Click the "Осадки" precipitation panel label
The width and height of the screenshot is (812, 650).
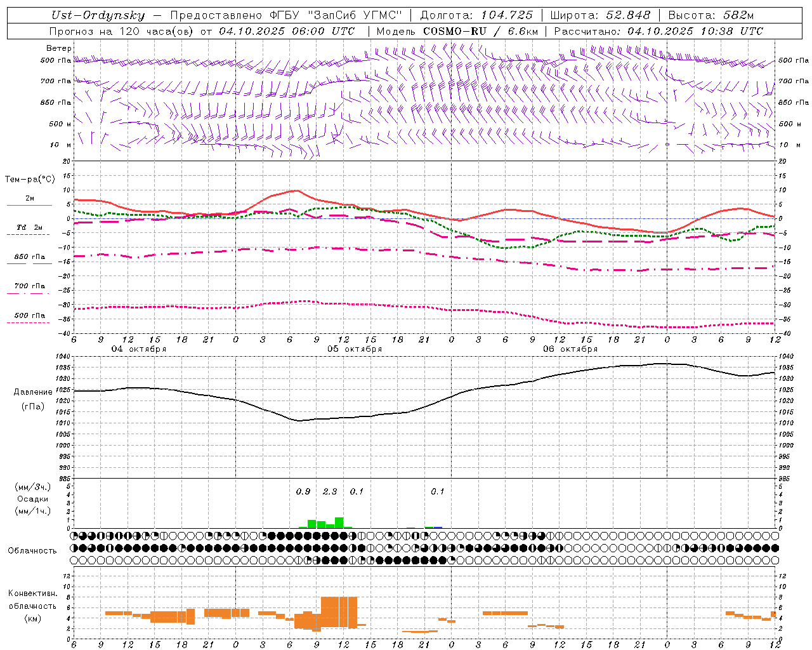(x=33, y=499)
